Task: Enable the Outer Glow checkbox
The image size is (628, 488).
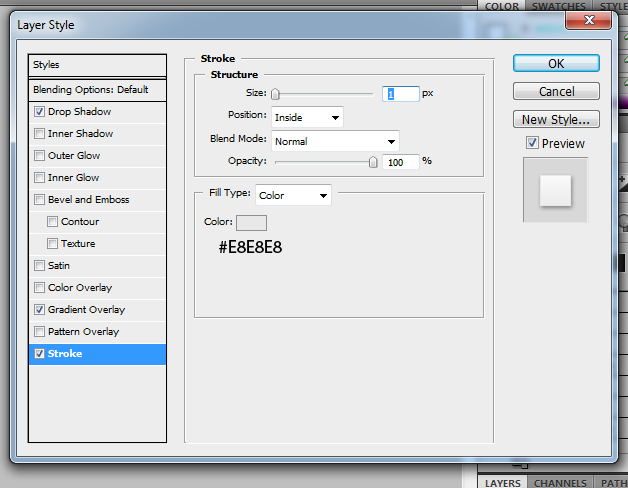Action: click(x=39, y=155)
